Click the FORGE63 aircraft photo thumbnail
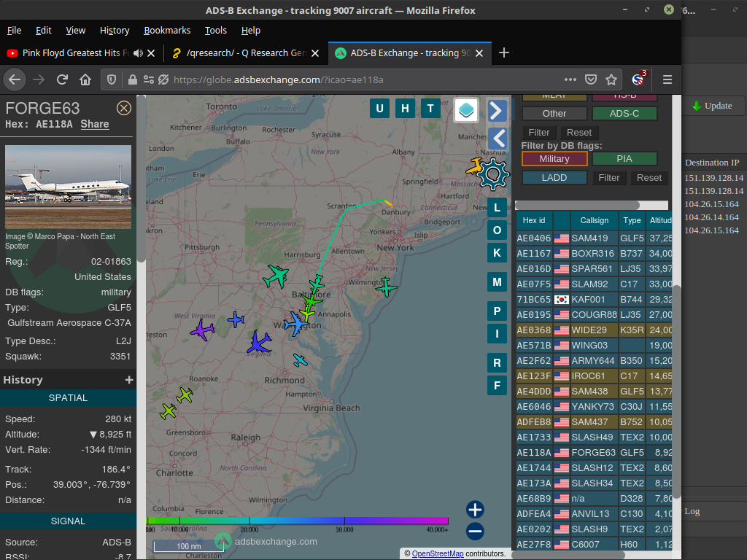 [x=68, y=187]
